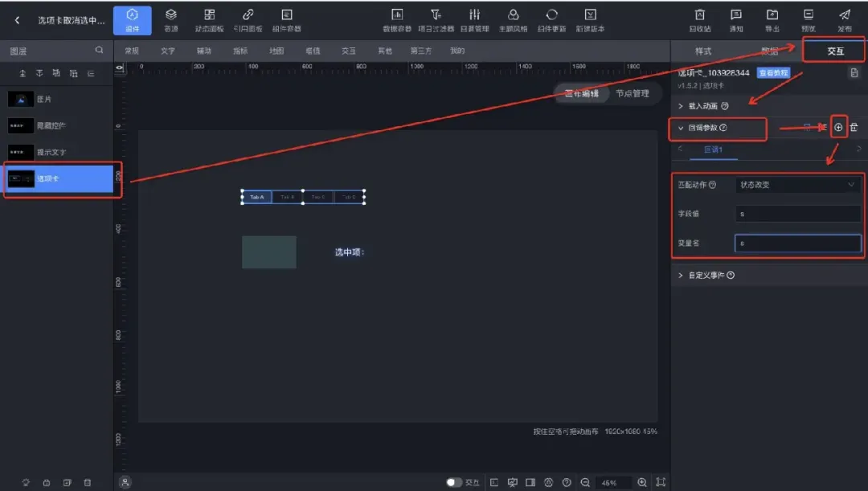This screenshot has height=491, width=868.
Task: Click the layer list view icon
Action: pos(91,73)
